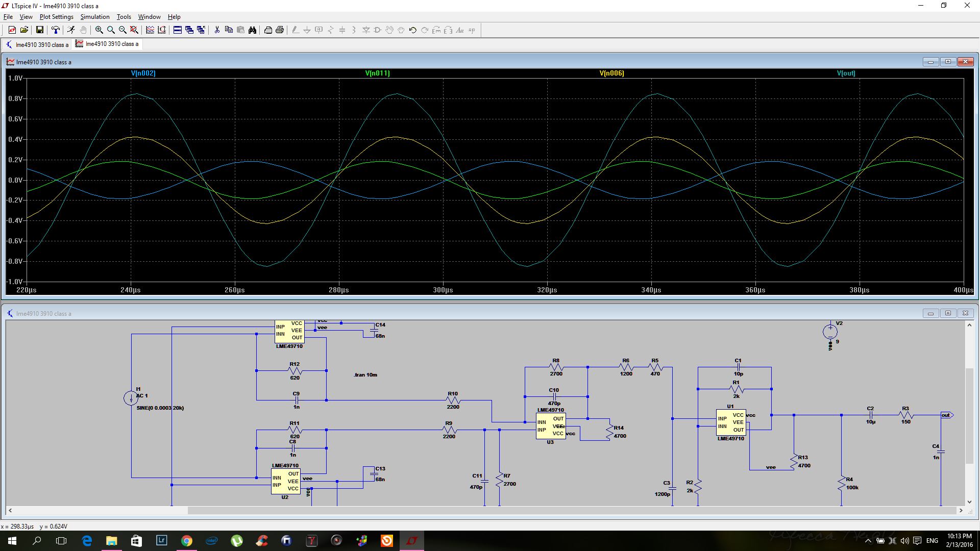Image resolution: width=980 pixels, height=551 pixels.
Task: Select the Text tool Aa icon
Action: point(460,30)
